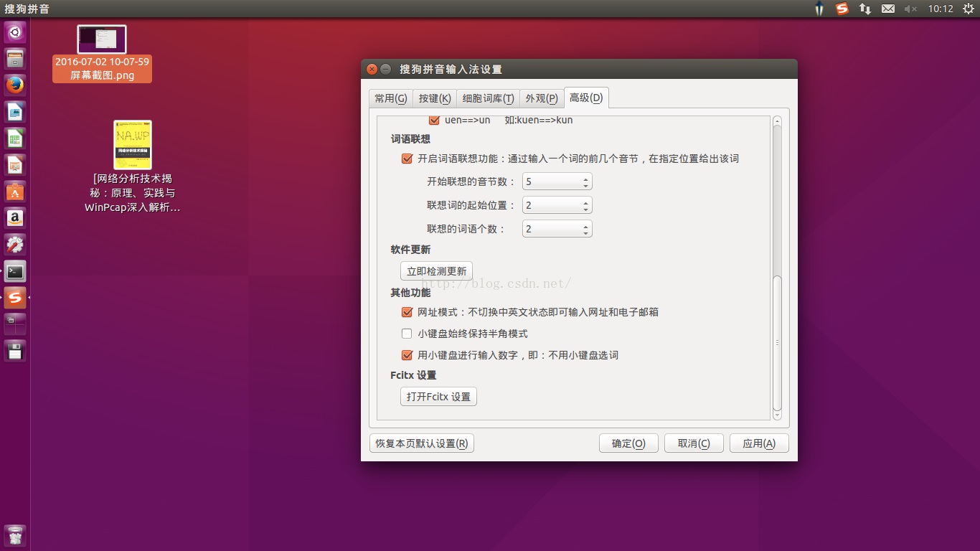Open the Terminal from the dock
The height and width of the screenshot is (551, 980).
tap(15, 270)
